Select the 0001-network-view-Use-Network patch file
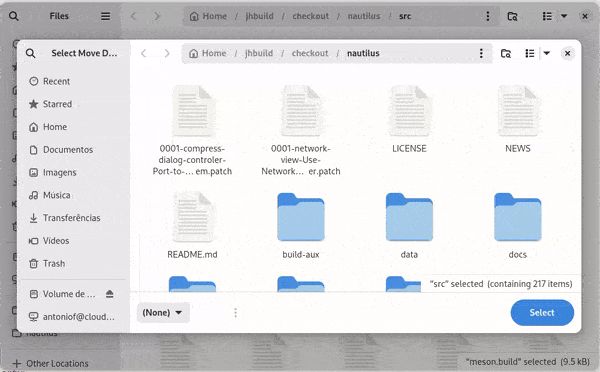The image size is (600, 372). coord(301,131)
